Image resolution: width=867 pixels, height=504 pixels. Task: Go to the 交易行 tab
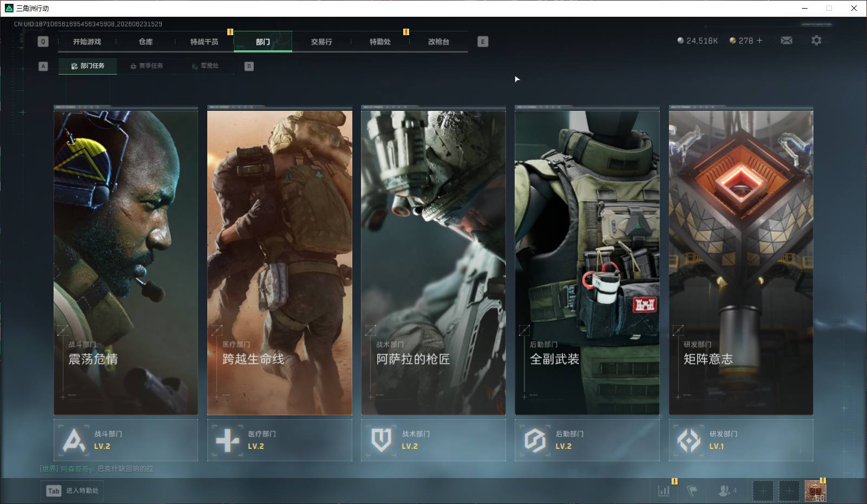coord(321,42)
